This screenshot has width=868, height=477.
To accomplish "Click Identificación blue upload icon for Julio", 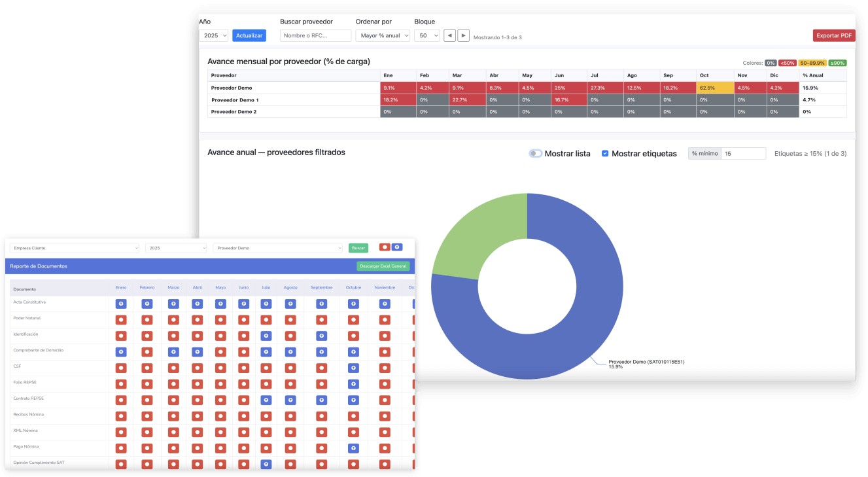I will tap(266, 336).
